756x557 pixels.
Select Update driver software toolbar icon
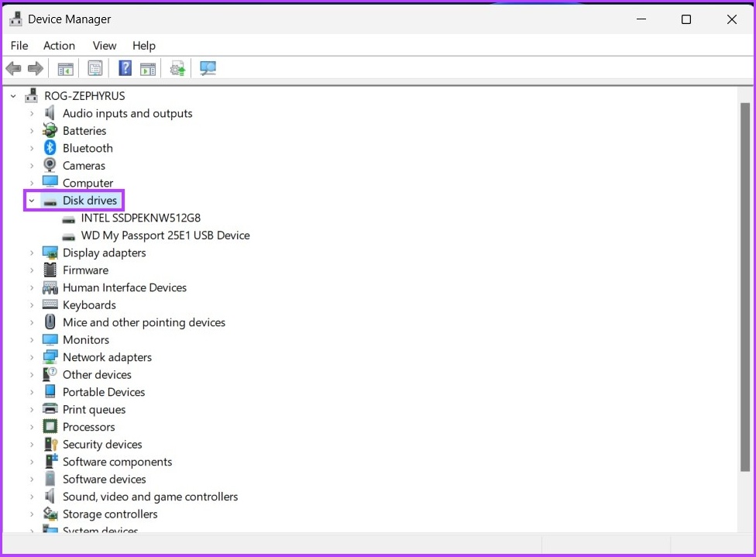(177, 68)
